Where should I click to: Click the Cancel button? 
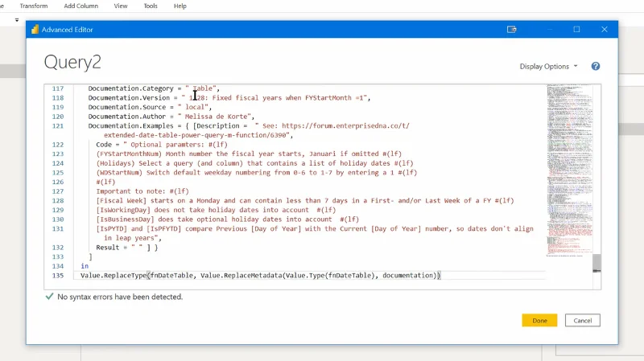click(582, 320)
